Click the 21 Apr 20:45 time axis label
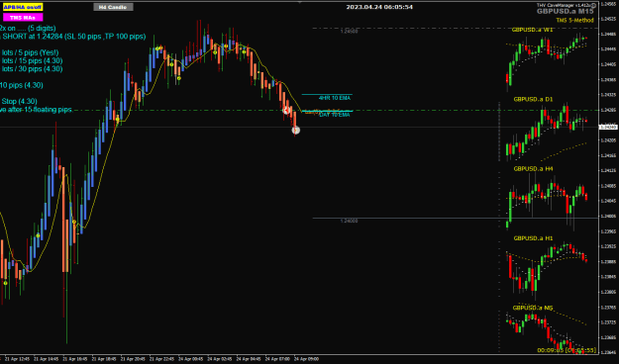 click(x=133, y=359)
